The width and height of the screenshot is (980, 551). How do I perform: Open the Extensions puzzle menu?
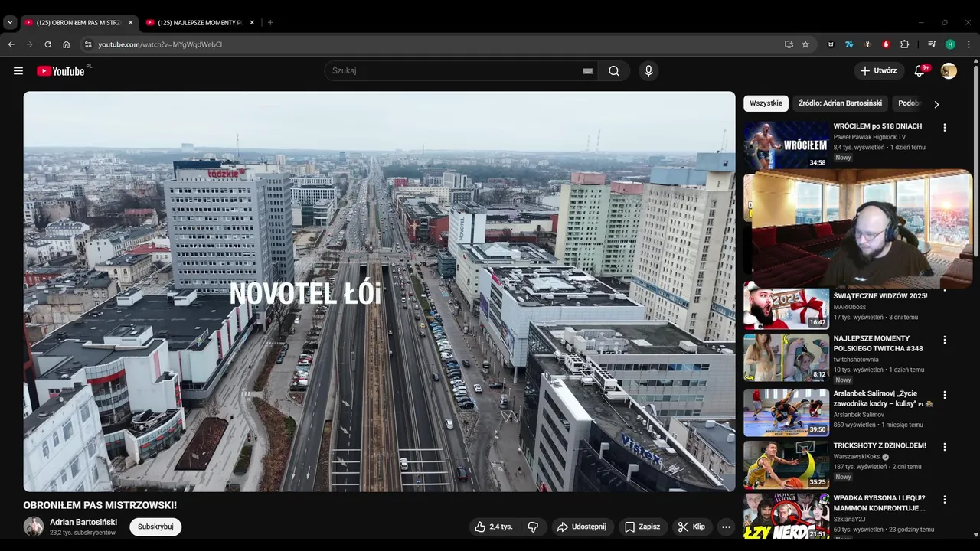(904, 44)
